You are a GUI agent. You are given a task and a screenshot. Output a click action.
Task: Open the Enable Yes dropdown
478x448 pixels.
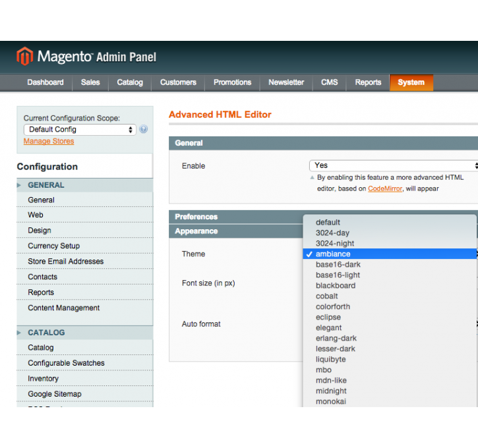pos(393,165)
